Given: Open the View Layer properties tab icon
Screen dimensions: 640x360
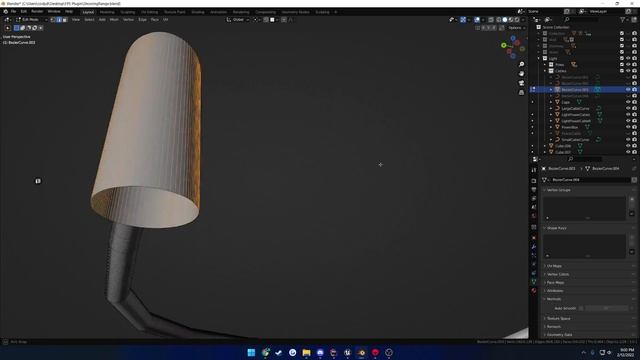Looking at the screenshot, I should tap(534, 198).
